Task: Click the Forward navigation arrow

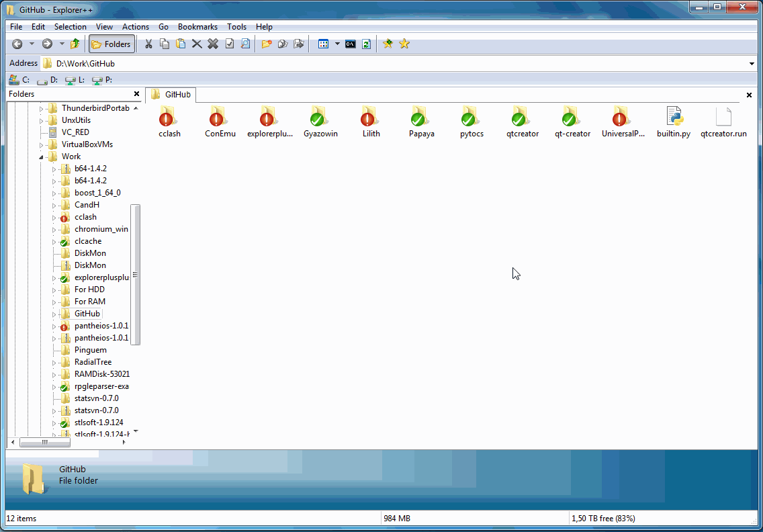Action: [47, 44]
